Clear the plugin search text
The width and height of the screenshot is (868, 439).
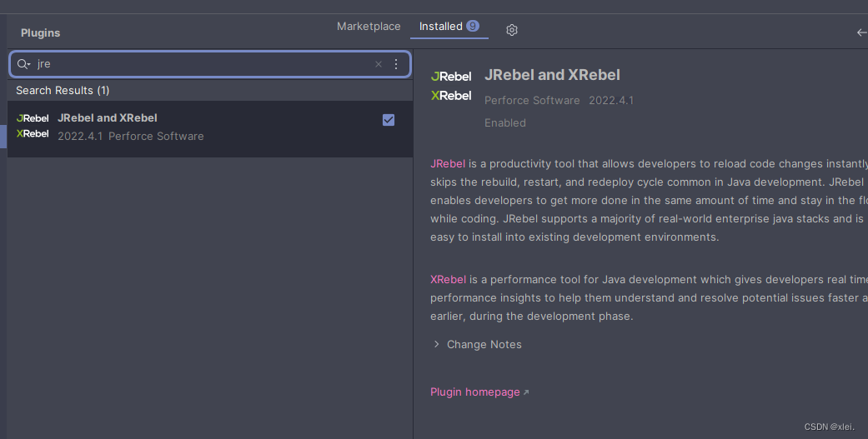[x=379, y=64]
